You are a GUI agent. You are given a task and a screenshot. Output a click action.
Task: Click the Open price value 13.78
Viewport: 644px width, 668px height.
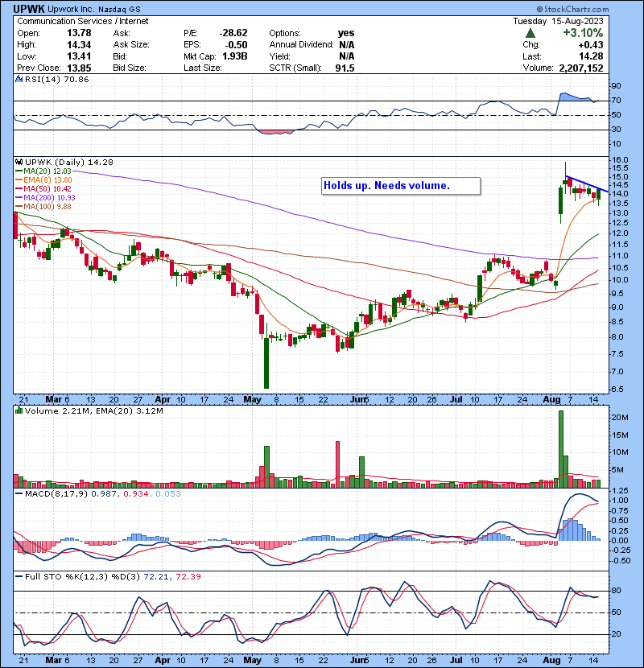pos(79,33)
